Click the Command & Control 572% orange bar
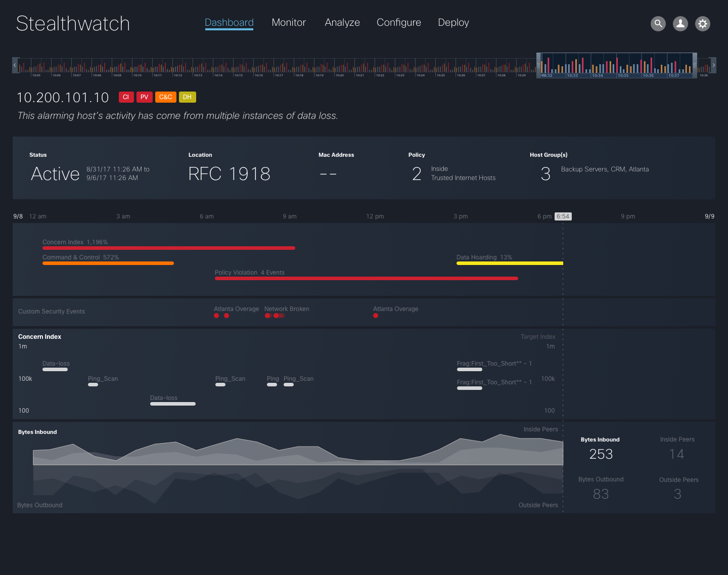This screenshot has width=728, height=575. (108, 263)
